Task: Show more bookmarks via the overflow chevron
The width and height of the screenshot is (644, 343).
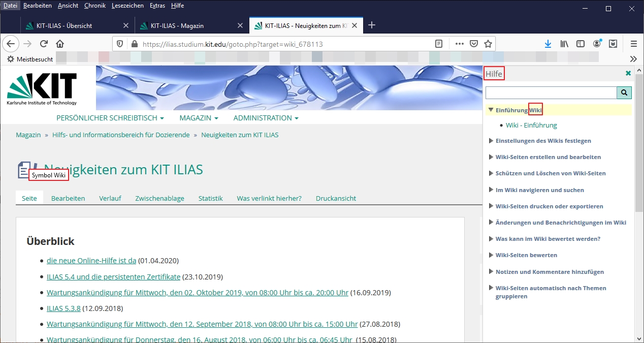Action: coord(633,59)
